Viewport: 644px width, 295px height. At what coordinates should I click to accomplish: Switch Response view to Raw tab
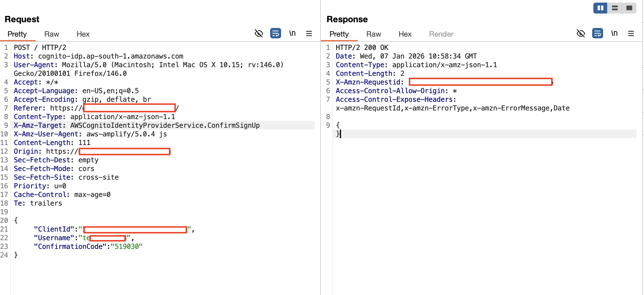374,34
